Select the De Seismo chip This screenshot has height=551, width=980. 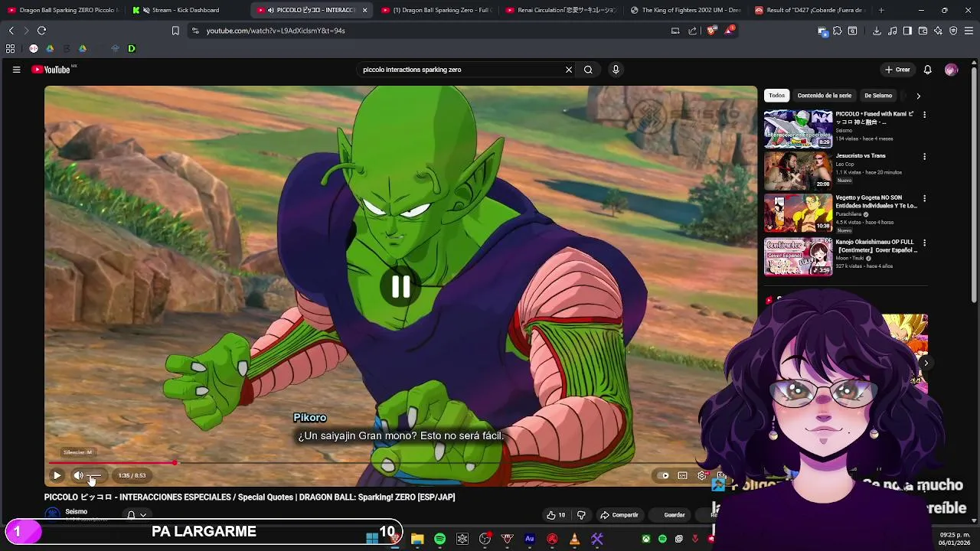tap(878, 96)
